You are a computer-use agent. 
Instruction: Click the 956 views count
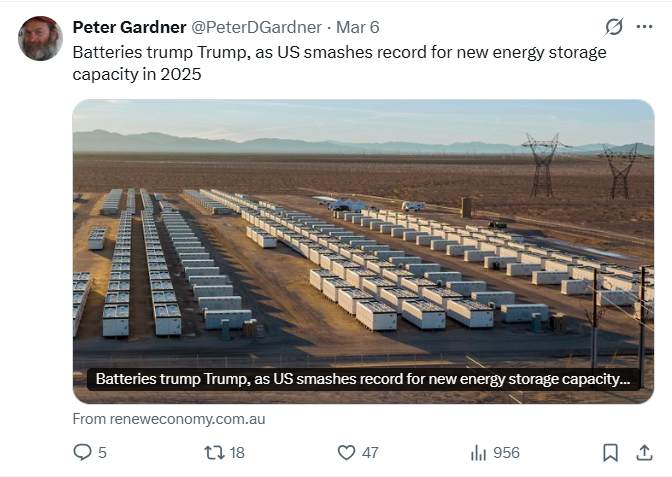tap(506, 453)
